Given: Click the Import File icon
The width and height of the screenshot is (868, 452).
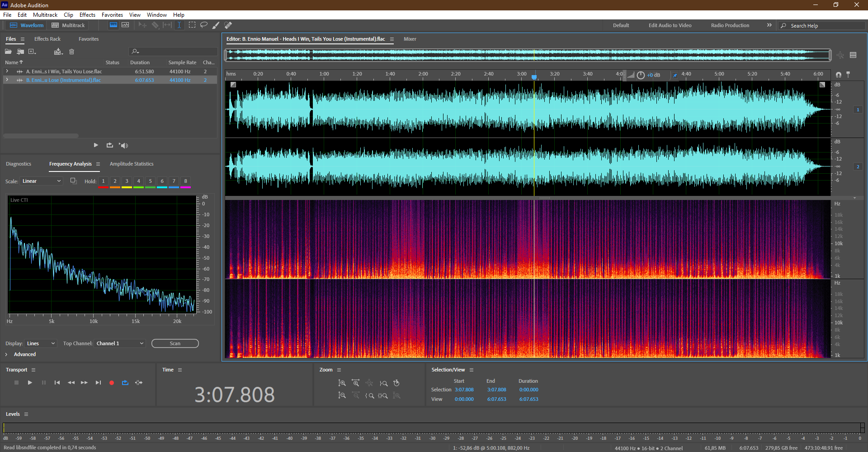Looking at the screenshot, I should (x=20, y=52).
